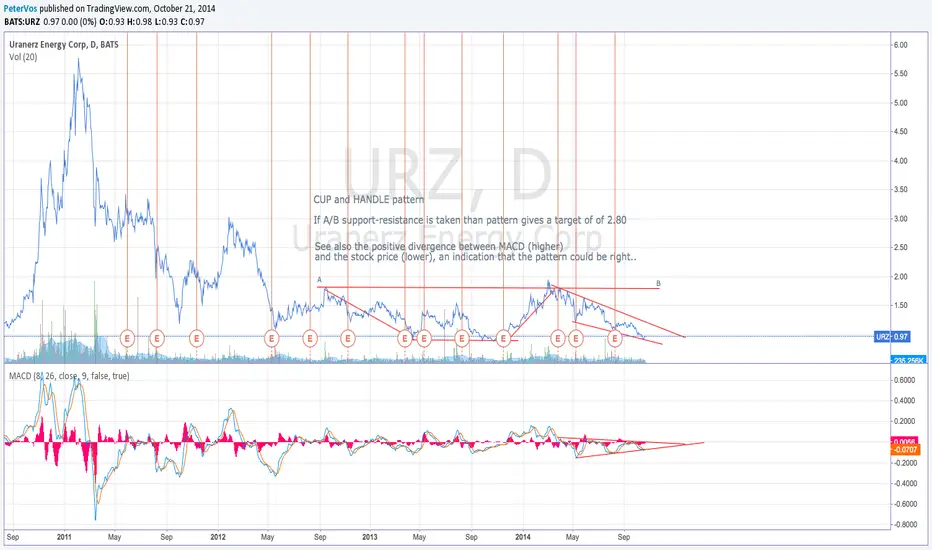Viewport: 932px width, 550px height.
Task: Click the first earnings E marker on the chart
Action: tap(127, 338)
